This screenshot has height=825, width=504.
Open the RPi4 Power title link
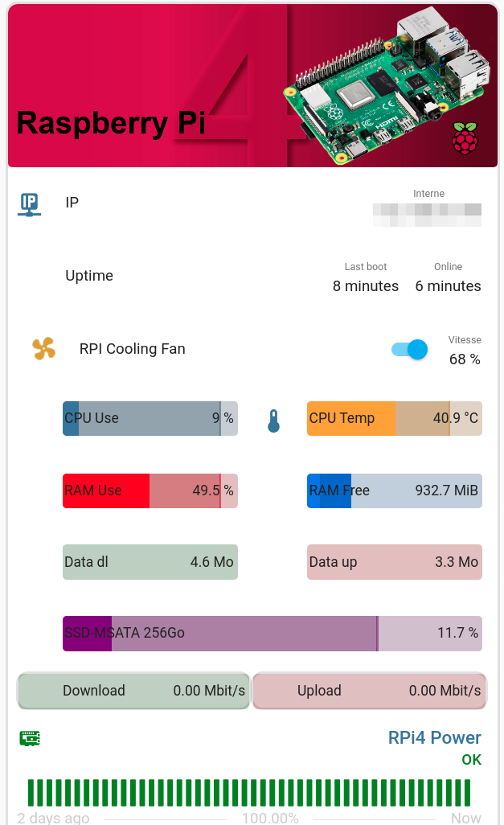click(435, 737)
